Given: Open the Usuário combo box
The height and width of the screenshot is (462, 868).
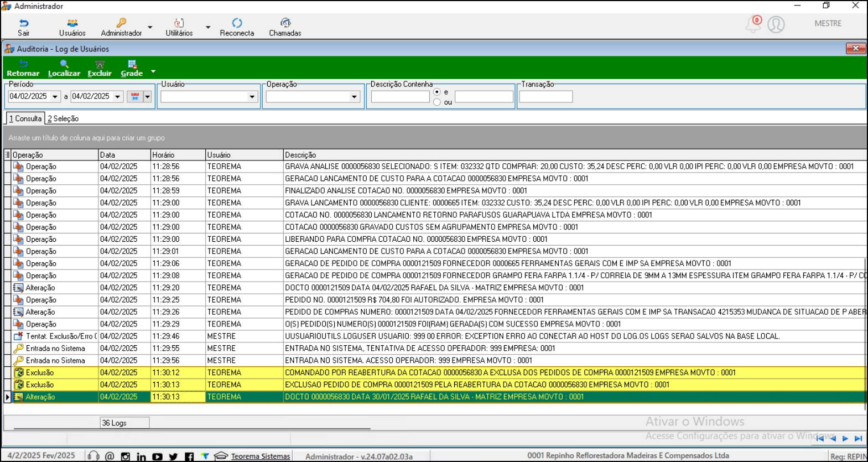Looking at the screenshot, I should coord(209,97).
